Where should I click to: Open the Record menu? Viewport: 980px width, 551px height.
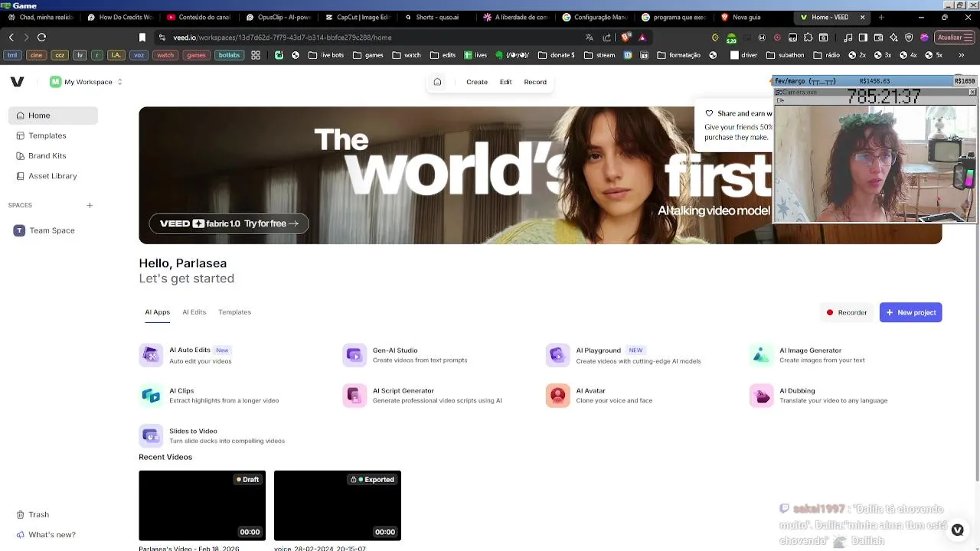[x=535, y=82]
